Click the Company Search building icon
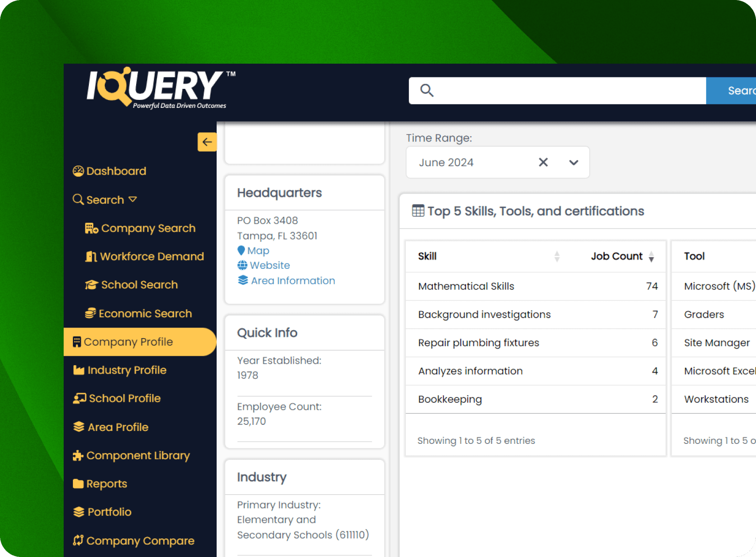 [x=92, y=228]
